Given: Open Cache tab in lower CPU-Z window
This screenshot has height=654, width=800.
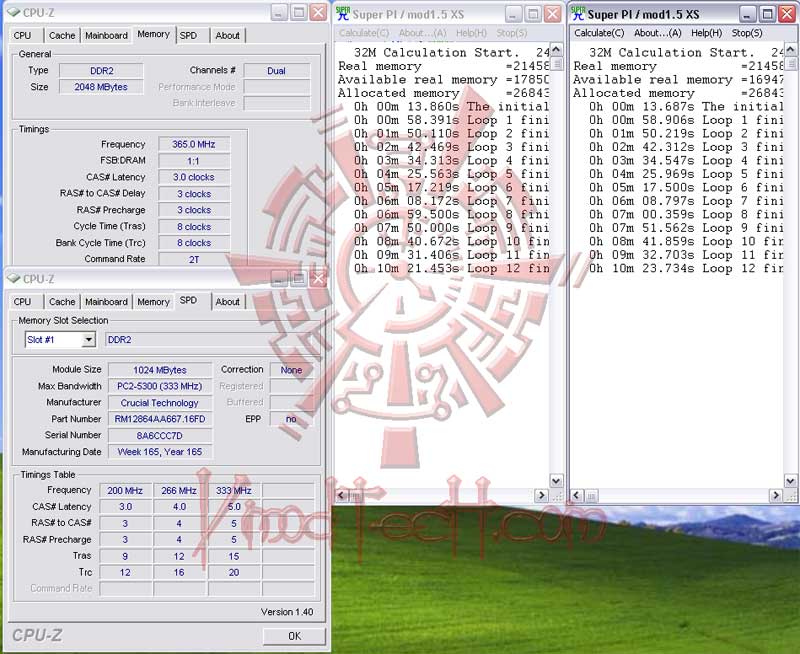Looking at the screenshot, I should [62, 301].
